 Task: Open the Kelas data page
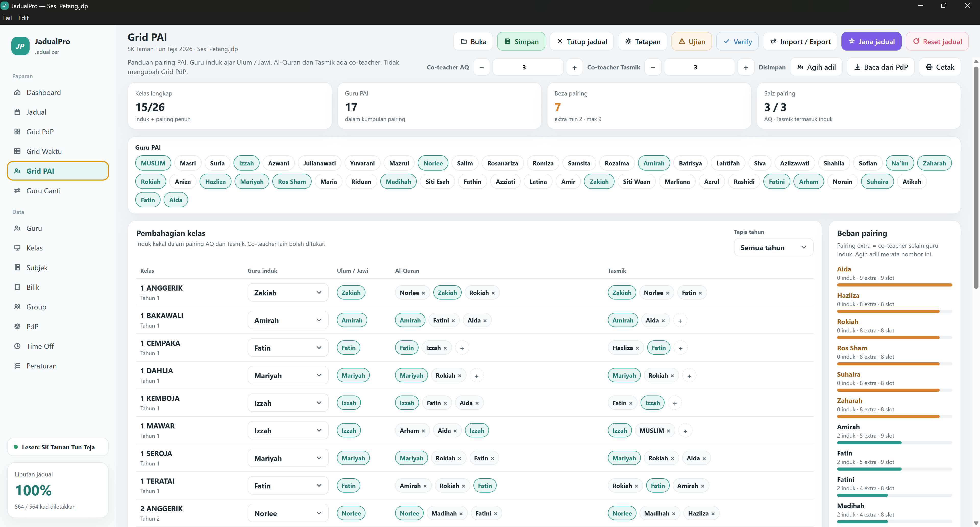58,248
